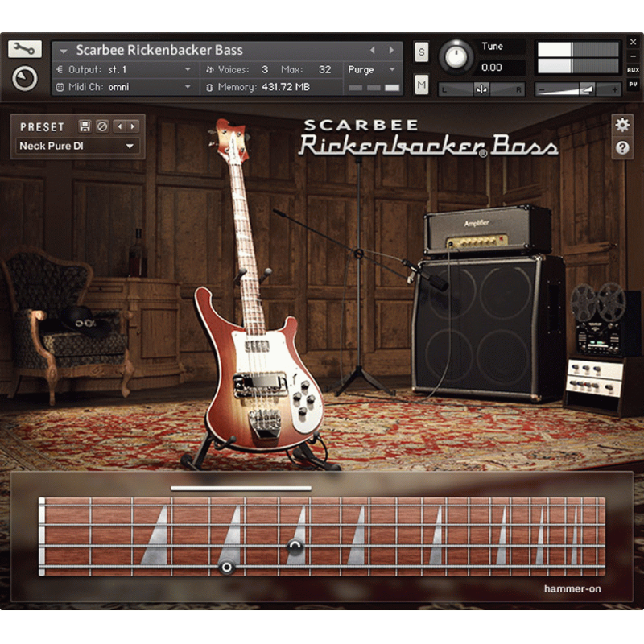The width and height of the screenshot is (644, 644).
Task: Click the Amplifier head
Action: 487,230
